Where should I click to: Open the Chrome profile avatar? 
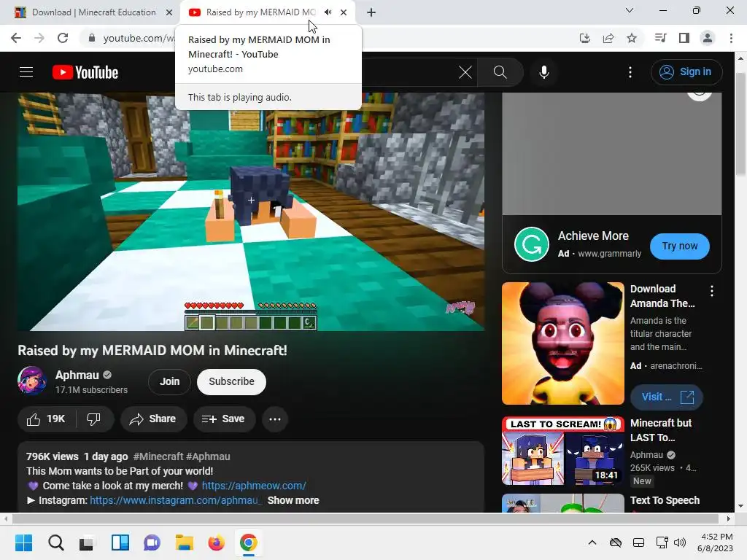tap(708, 38)
